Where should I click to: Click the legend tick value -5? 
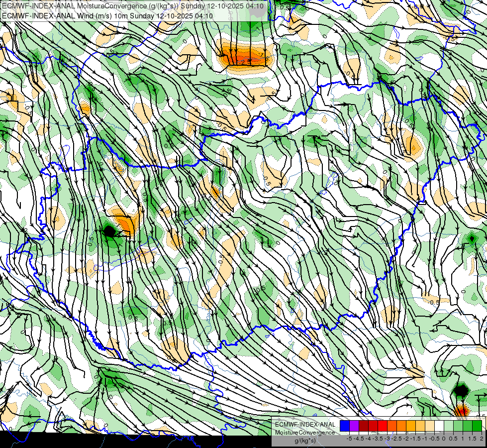tap(349, 439)
